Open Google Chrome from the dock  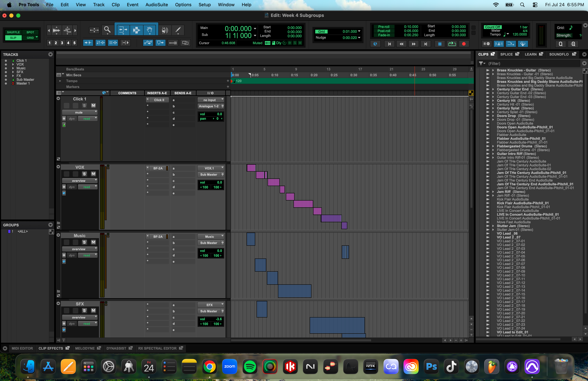pos(209,366)
